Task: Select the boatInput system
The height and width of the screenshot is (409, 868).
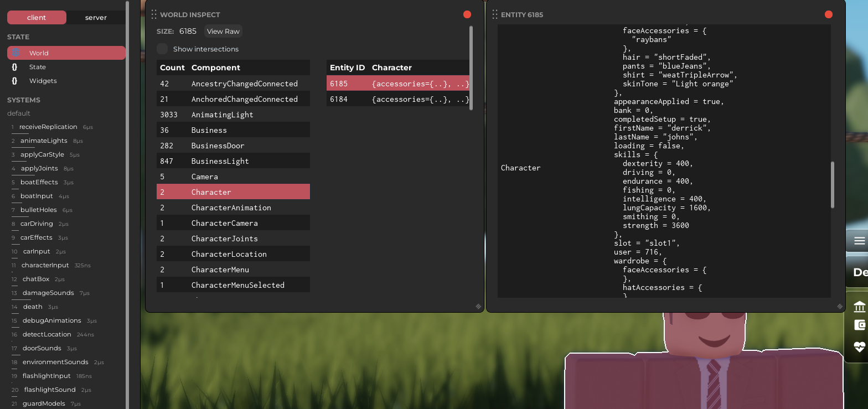Action: [x=37, y=196]
